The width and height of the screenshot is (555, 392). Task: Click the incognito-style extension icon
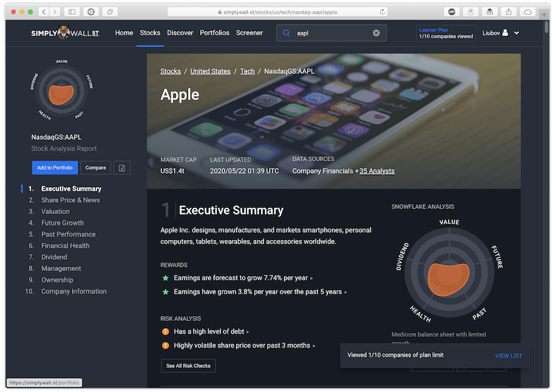[x=489, y=12]
